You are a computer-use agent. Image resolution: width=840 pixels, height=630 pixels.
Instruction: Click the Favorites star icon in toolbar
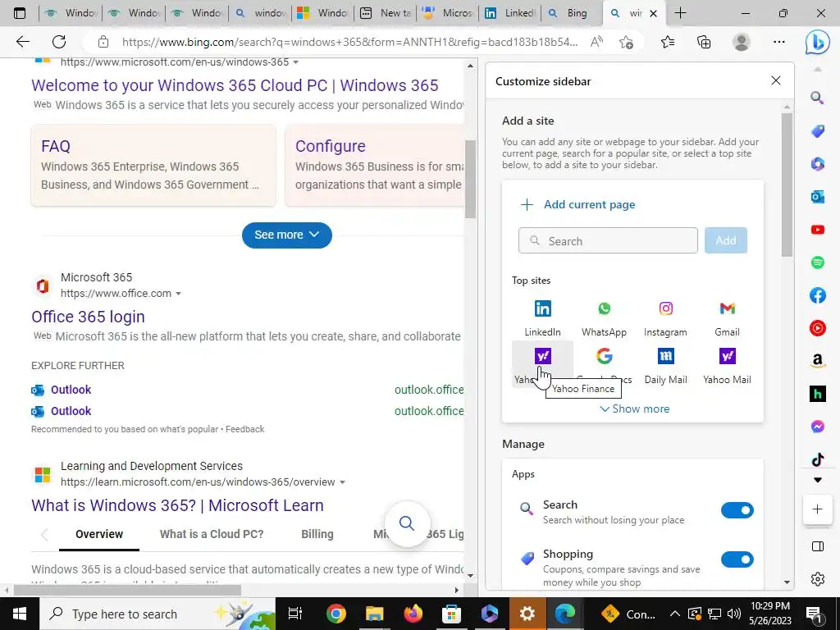point(668,42)
